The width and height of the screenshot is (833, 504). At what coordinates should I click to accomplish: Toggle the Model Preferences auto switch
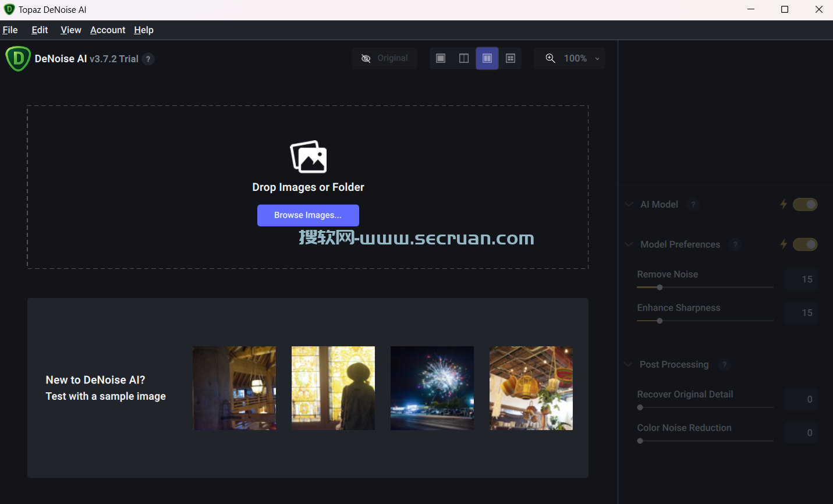tap(805, 244)
